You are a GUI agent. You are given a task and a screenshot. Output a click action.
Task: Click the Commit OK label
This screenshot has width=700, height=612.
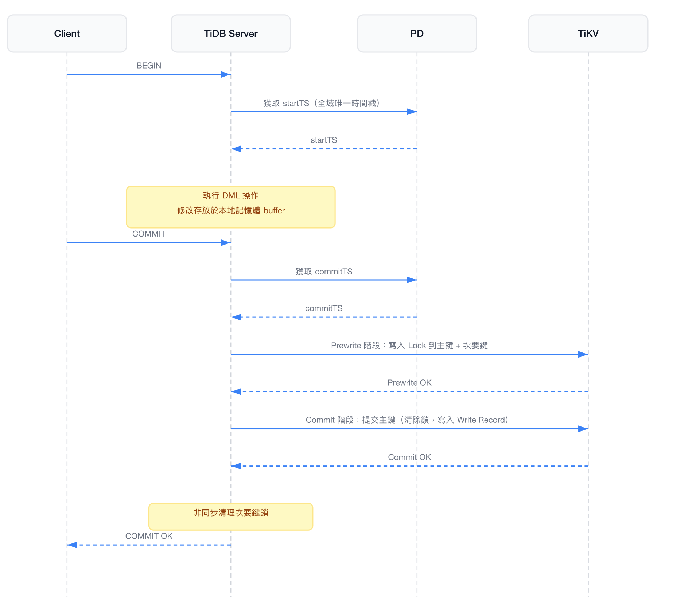click(409, 457)
